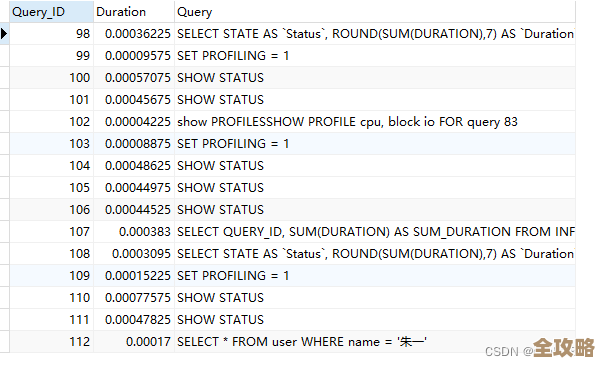The image size is (600, 366).
Task: Select duration value 0.00045675
Action: pos(138,100)
